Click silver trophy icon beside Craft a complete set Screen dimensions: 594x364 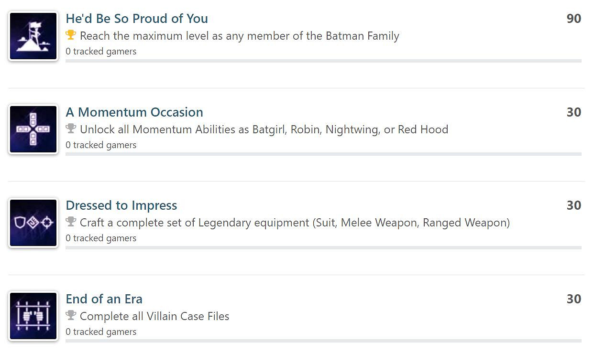[x=71, y=222]
